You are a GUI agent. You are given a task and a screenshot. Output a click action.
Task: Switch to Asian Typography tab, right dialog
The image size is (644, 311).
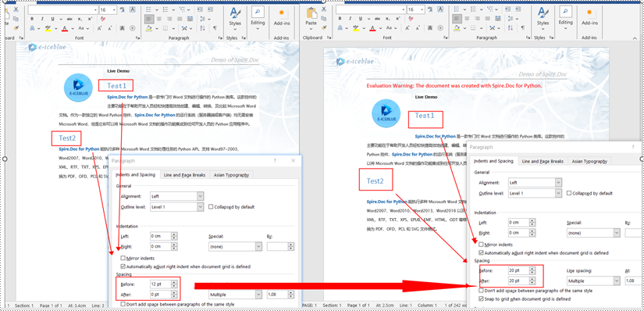pyautogui.click(x=589, y=161)
